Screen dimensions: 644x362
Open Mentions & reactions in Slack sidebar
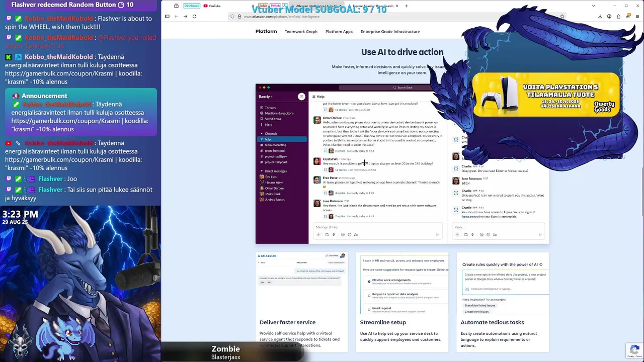click(276, 113)
